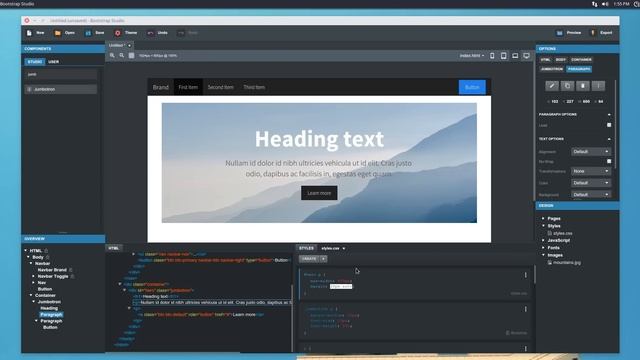640x360 pixels.
Task: Click the Learn more button in jumbotron
Action: point(319,193)
